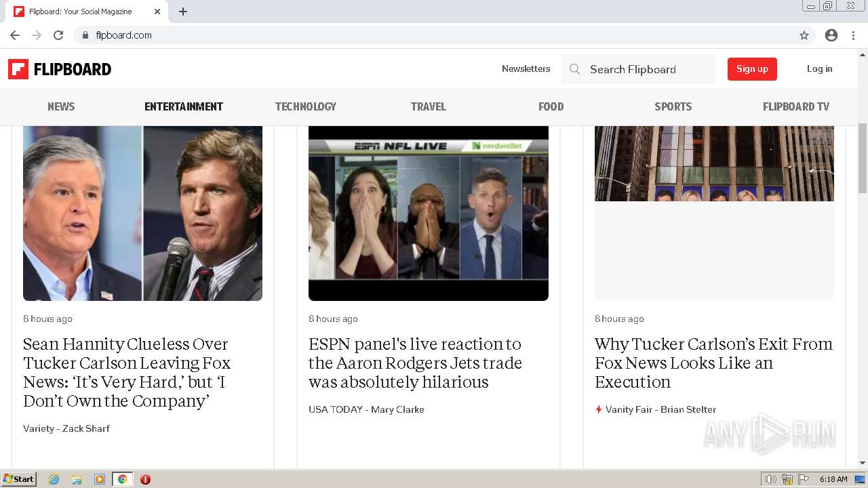Open Internet Explorer from taskbar
The width and height of the screenshot is (868, 488).
[54, 479]
